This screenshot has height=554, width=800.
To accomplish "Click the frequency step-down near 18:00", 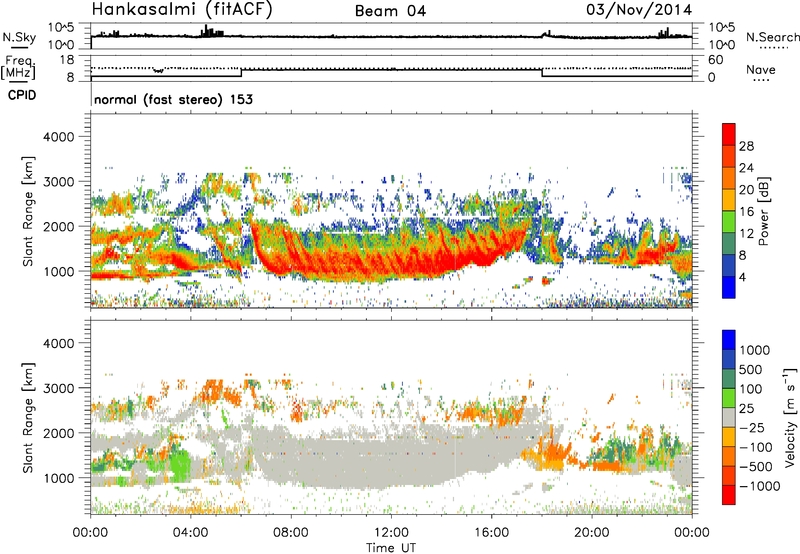I will pos(542,72).
